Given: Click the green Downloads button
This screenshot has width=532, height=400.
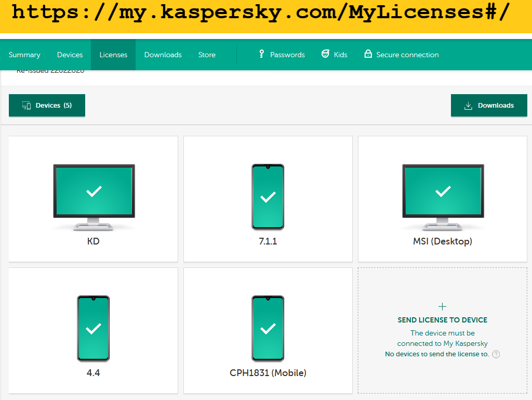Looking at the screenshot, I should click(489, 105).
